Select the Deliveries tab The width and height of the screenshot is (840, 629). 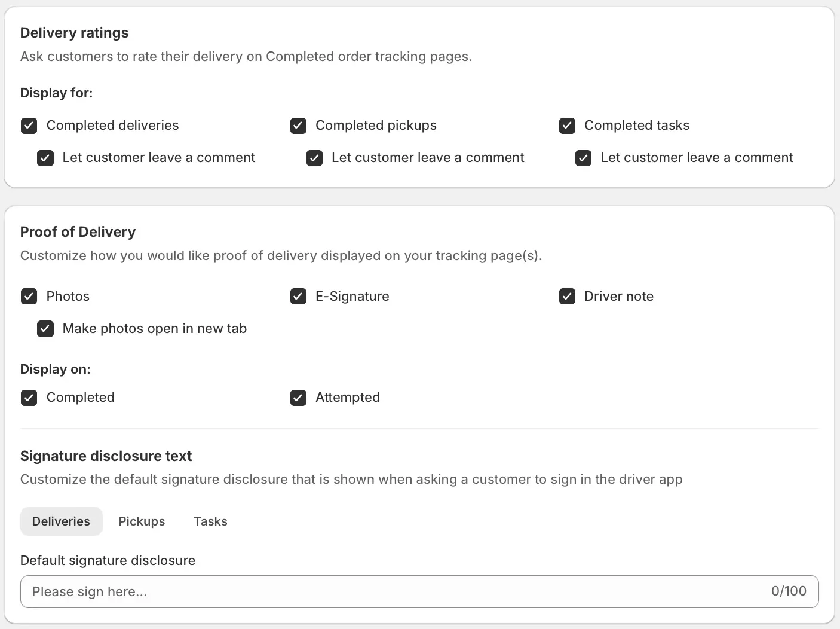61,521
